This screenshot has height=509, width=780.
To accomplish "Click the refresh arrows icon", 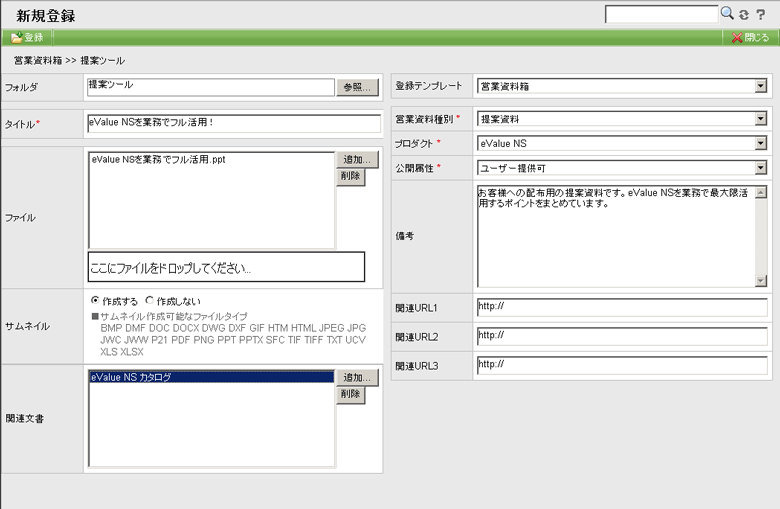I will [x=744, y=15].
